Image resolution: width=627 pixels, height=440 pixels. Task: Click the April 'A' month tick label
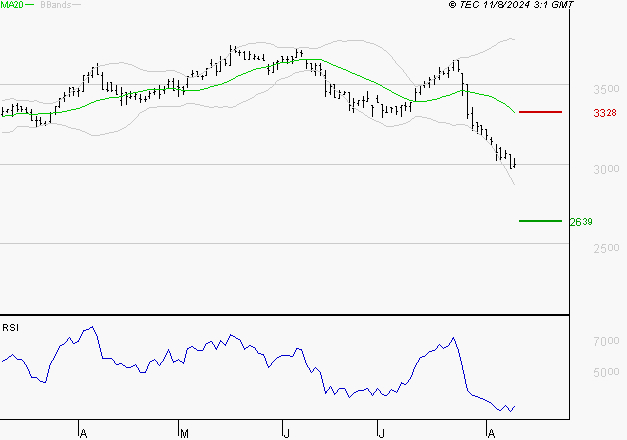[83, 434]
